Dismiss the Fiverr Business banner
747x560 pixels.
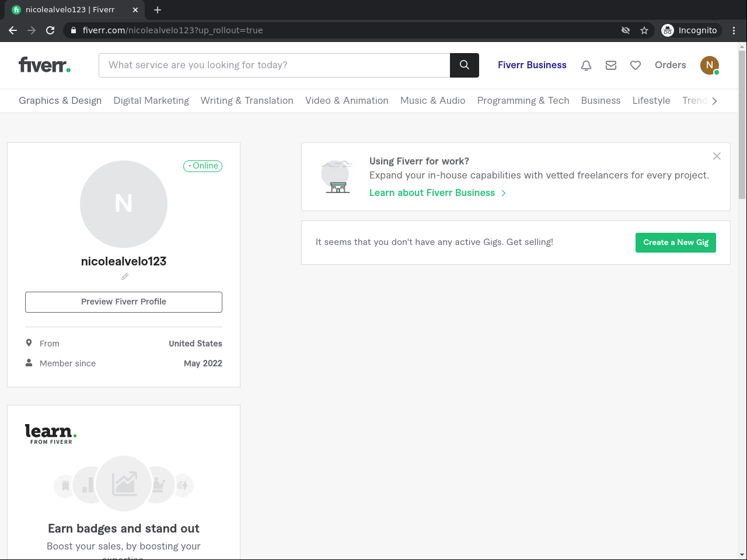(717, 156)
